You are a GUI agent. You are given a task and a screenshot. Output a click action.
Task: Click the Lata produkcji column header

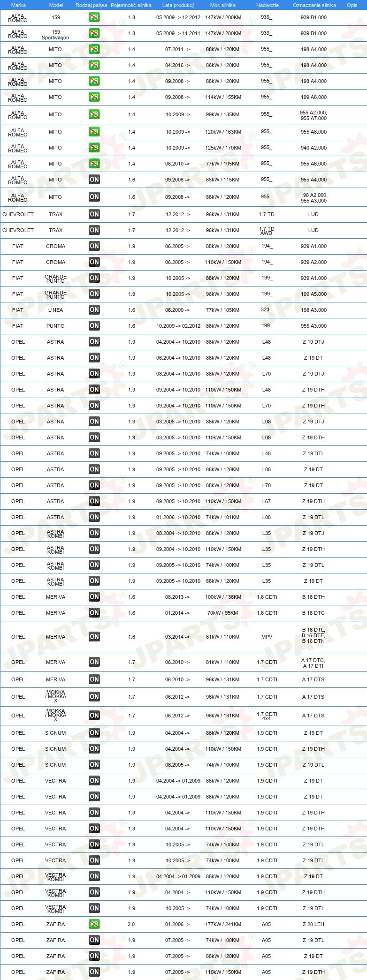pyautogui.click(x=178, y=5)
